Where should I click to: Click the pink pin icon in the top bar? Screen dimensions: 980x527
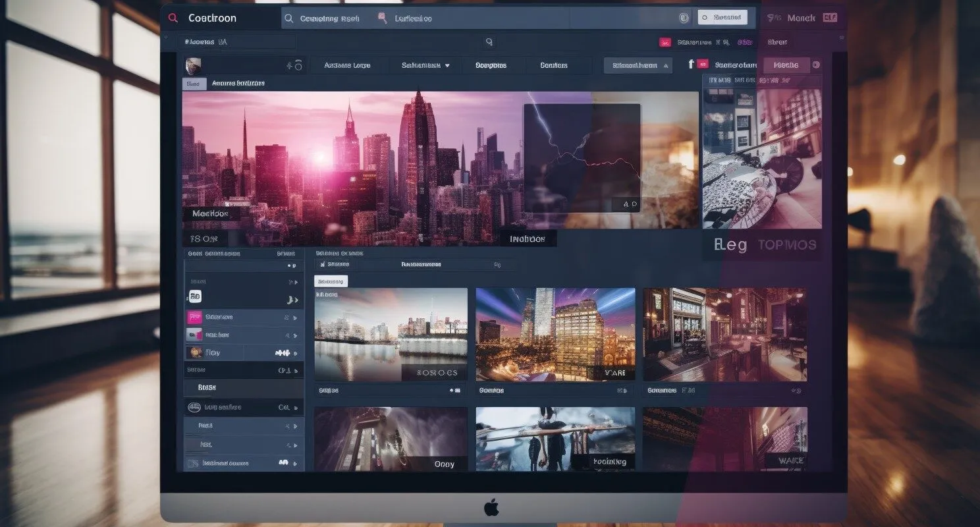coord(382,18)
